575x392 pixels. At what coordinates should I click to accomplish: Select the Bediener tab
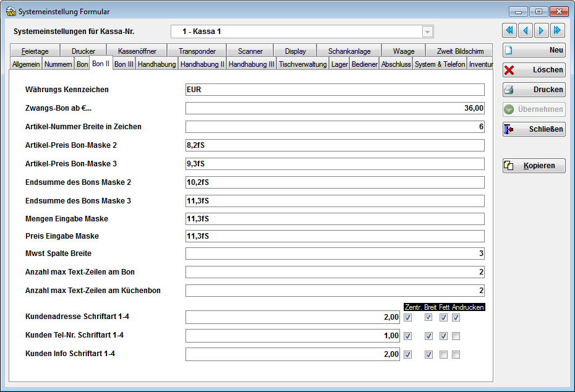(365, 64)
